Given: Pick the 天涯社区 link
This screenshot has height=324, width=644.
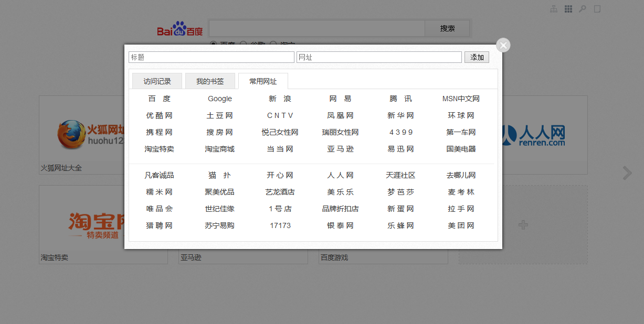Looking at the screenshot, I should click(x=401, y=175).
